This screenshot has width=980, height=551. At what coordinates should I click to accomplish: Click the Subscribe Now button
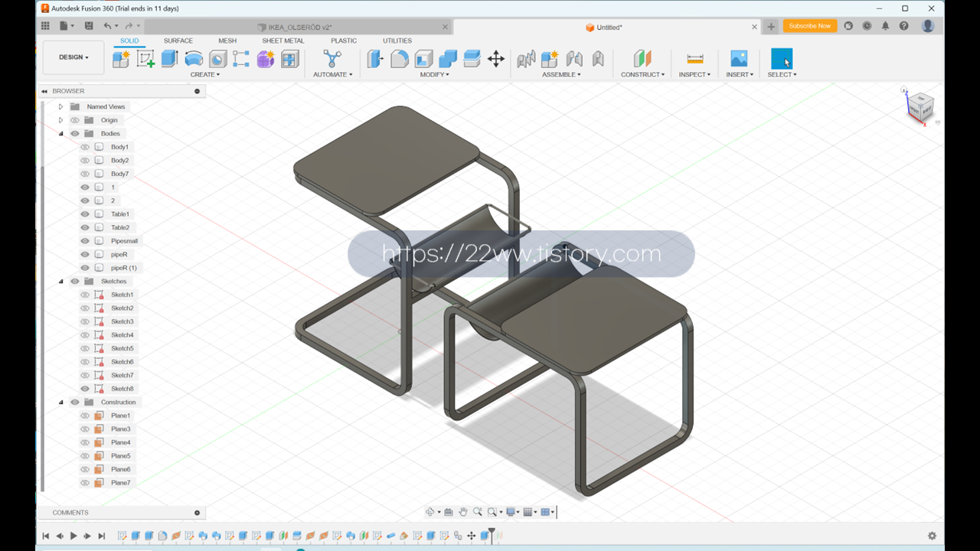[x=810, y=26]
